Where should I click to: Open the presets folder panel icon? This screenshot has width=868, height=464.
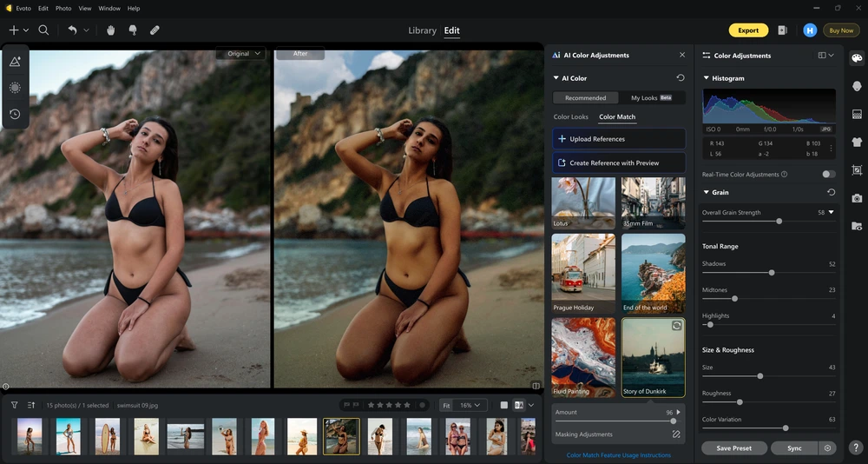[857, 226]
